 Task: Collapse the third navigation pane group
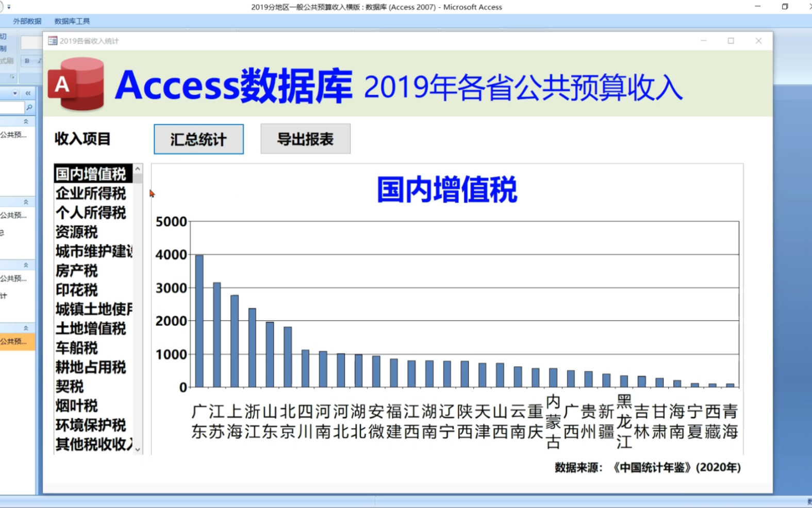pos(26,265)
